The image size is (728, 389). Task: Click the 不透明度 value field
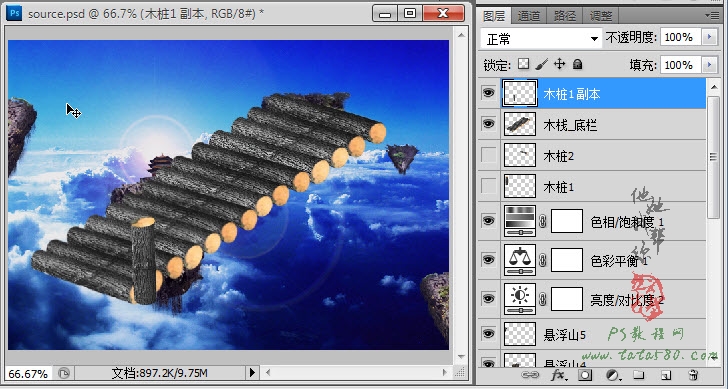pos(681,37)
